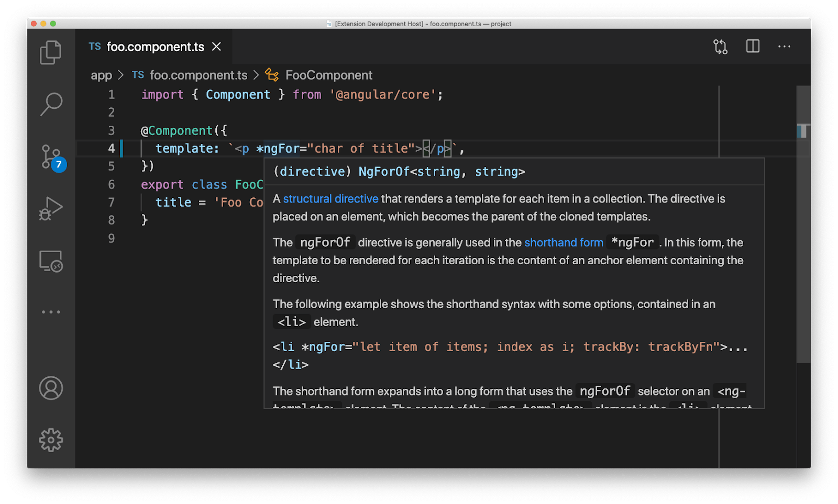
Task: Close the foo.component.ts tab
Action: [x=216, y=47]
